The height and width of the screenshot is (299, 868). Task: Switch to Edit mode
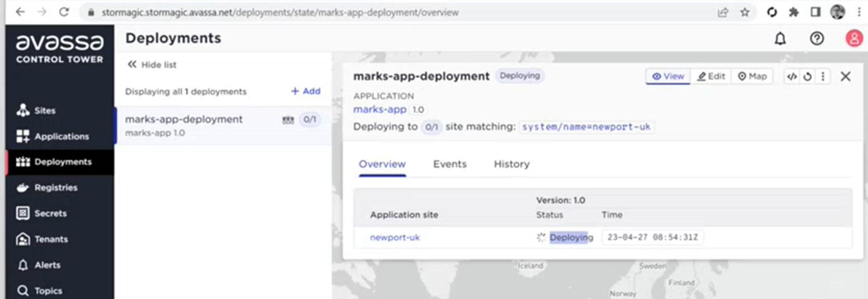[711, 76]
